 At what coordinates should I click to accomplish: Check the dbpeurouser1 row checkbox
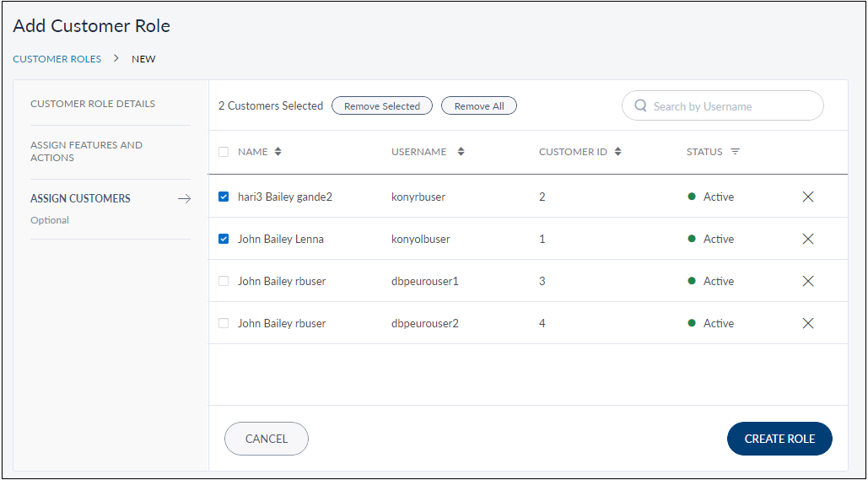[x=224, y=281]
